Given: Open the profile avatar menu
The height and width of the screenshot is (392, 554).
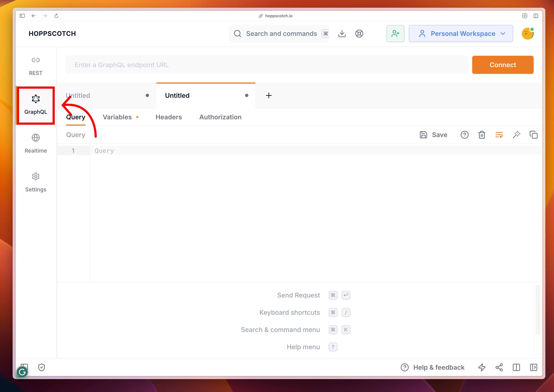Looking at the screenshot, I should tap(528, 34).
